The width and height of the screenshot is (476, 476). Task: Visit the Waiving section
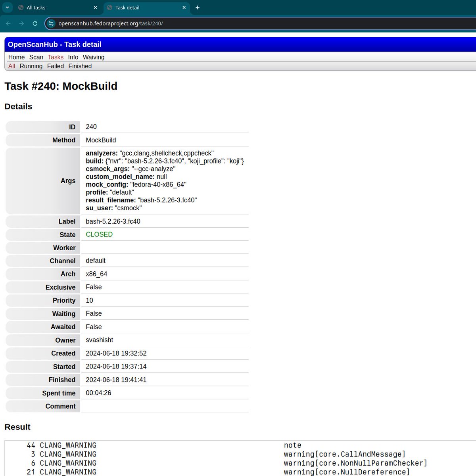(94, 57)
